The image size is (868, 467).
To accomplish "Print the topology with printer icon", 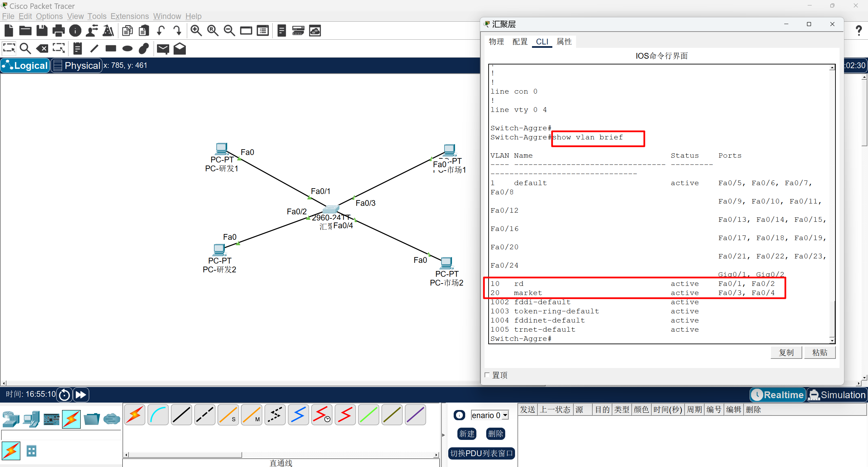I will (x=59, y=31).
